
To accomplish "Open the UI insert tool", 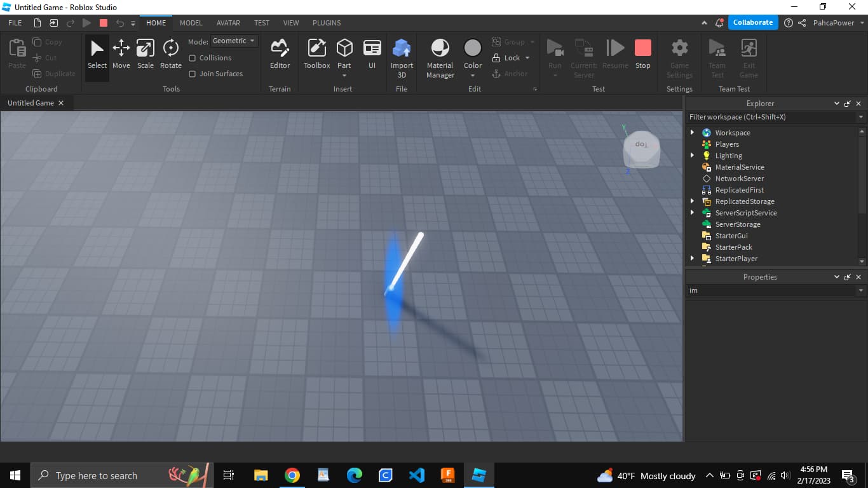I will 372,55.
